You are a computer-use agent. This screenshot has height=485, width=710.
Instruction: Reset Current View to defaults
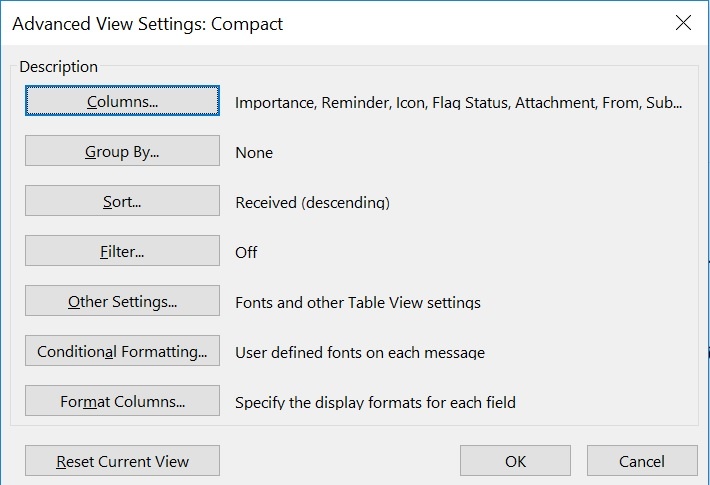(x=122, y=461)
